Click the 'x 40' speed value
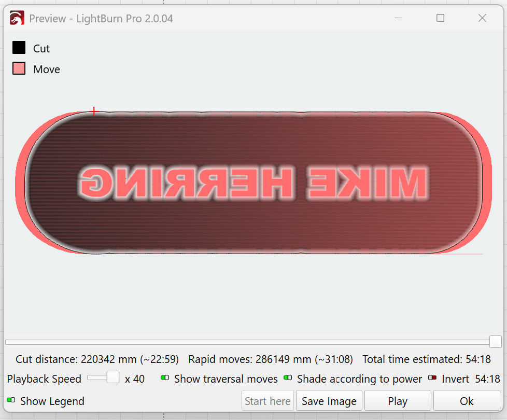This screenshot has height=420, width=507. tap(134, 379)
